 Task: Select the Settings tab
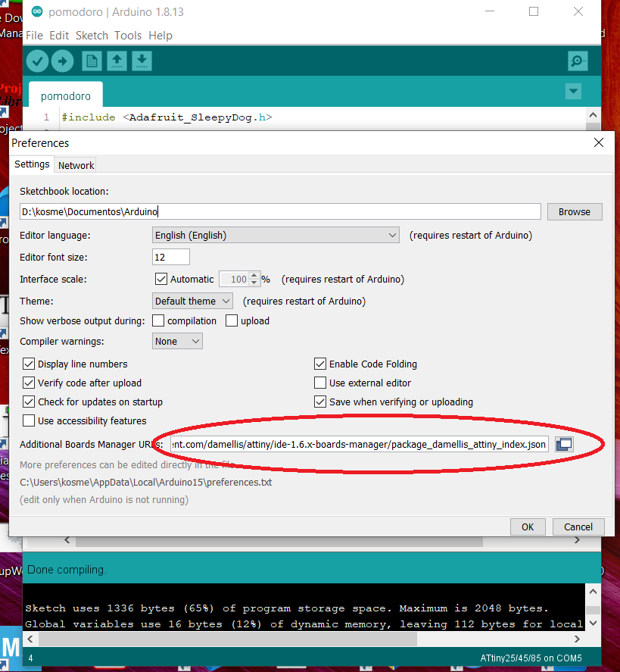32,164
